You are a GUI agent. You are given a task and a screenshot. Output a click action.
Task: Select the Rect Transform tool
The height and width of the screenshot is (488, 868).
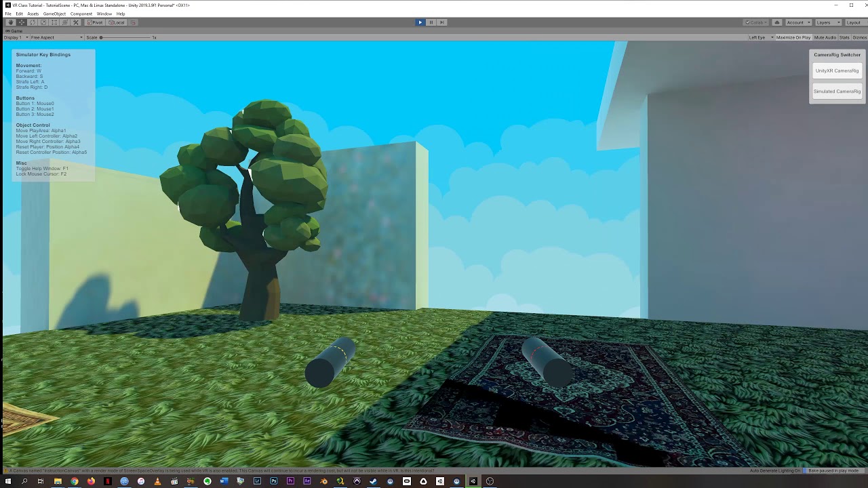click(x=54, y=22)
